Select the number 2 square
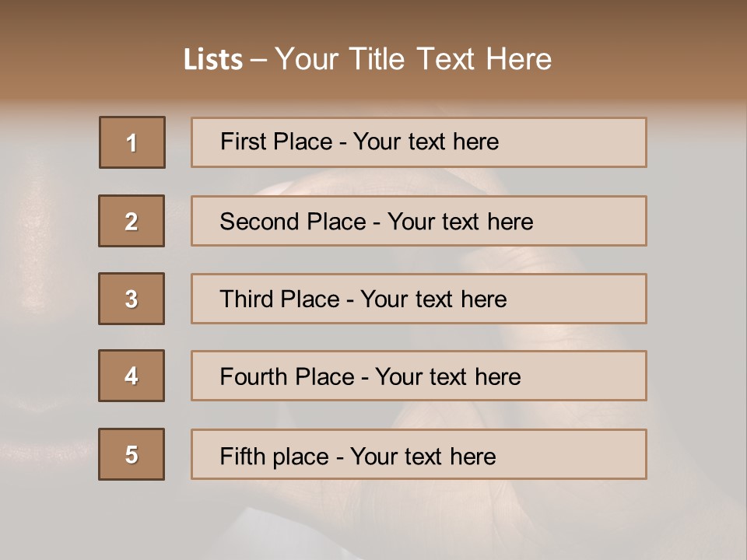The height and width of the screenshot is (560, 747). (132, 221)
